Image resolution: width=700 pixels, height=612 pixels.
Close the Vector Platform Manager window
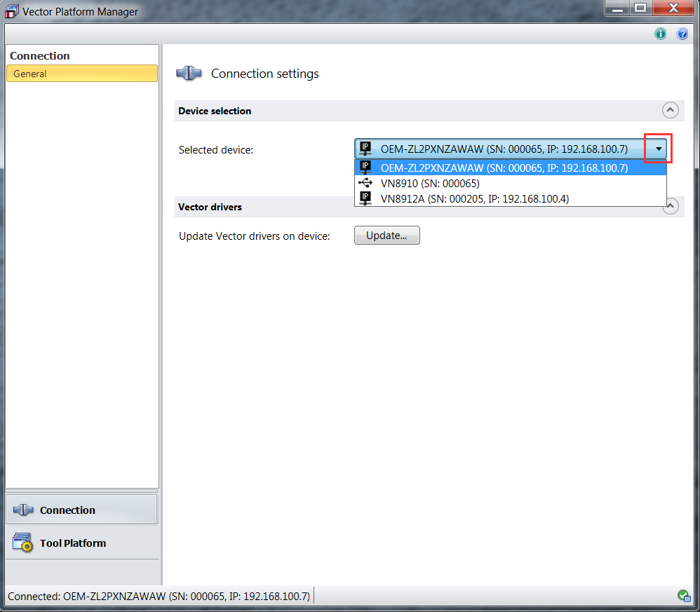(x=672, y=8)
